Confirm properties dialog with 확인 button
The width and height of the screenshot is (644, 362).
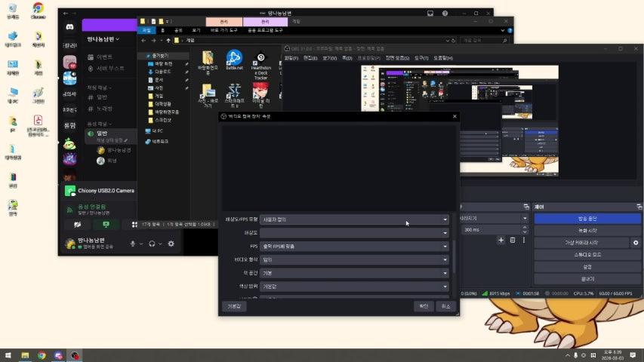424,306
